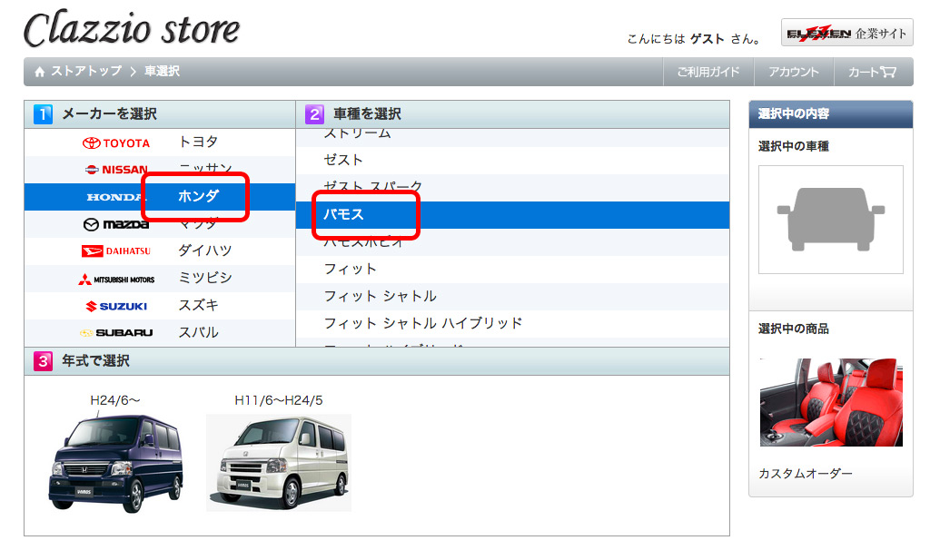Click the red seat cover product image

(831, 402)
